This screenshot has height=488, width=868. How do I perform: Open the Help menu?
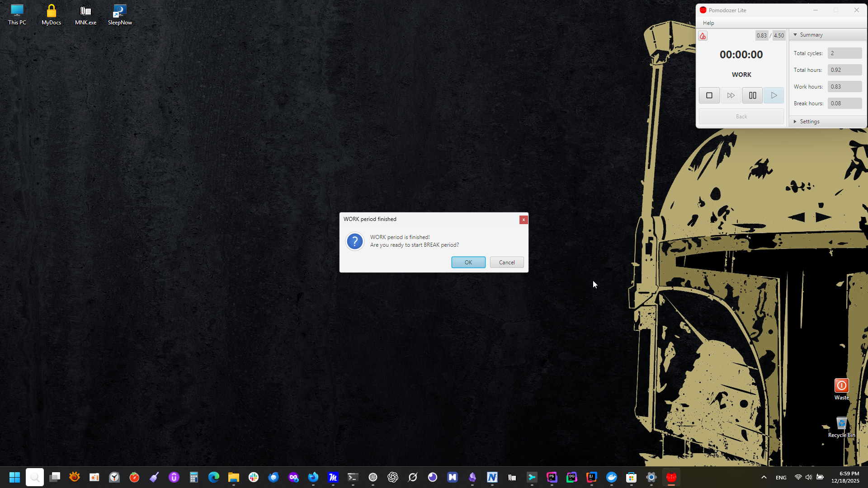[708, 23]
